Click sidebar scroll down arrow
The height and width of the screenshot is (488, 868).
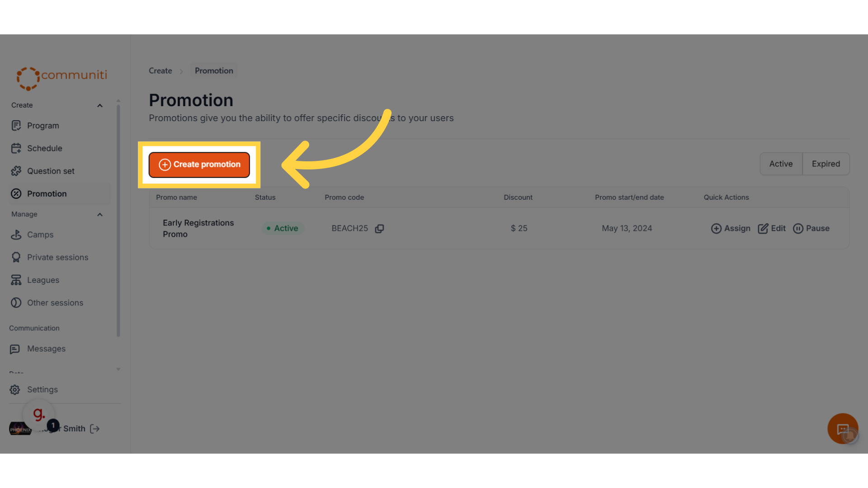click(x=118, y=369)
